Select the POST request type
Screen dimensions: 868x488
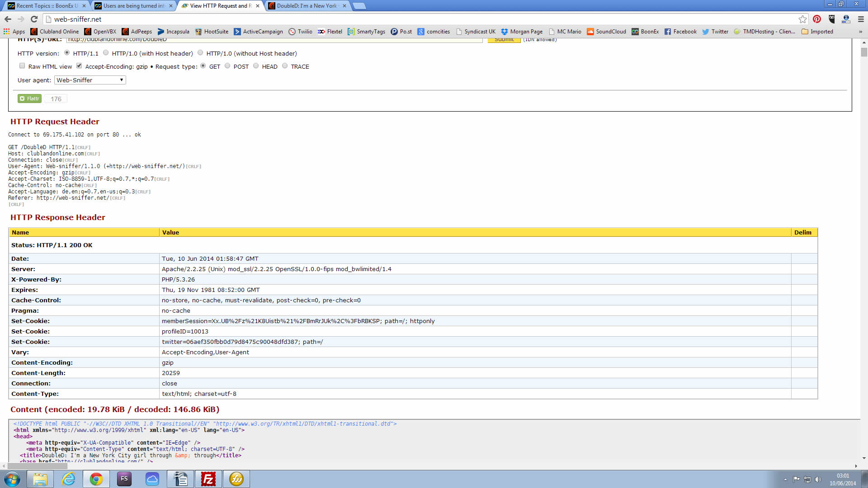(x=227, y=66)
